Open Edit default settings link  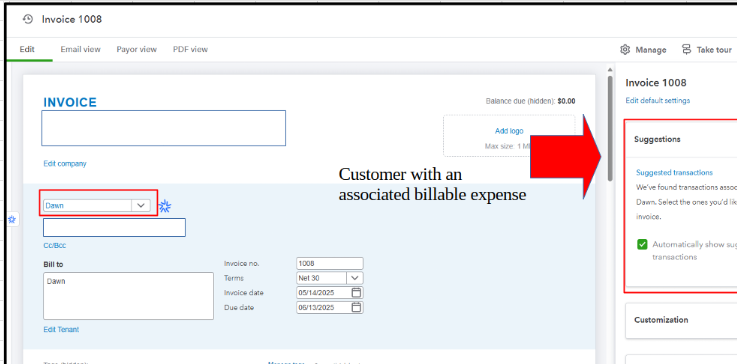pyautogui.click(x=658, y=101)
